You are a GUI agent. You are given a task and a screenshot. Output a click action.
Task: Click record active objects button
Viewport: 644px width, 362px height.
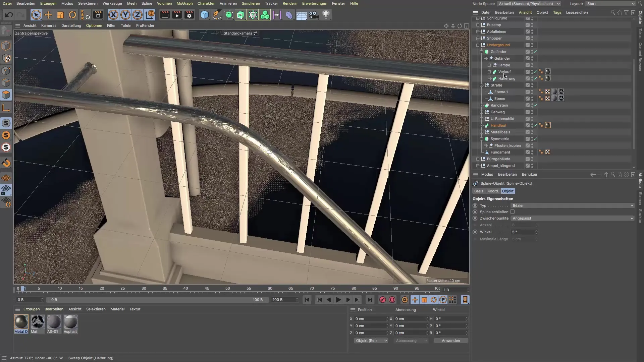(x=382, y=300)
